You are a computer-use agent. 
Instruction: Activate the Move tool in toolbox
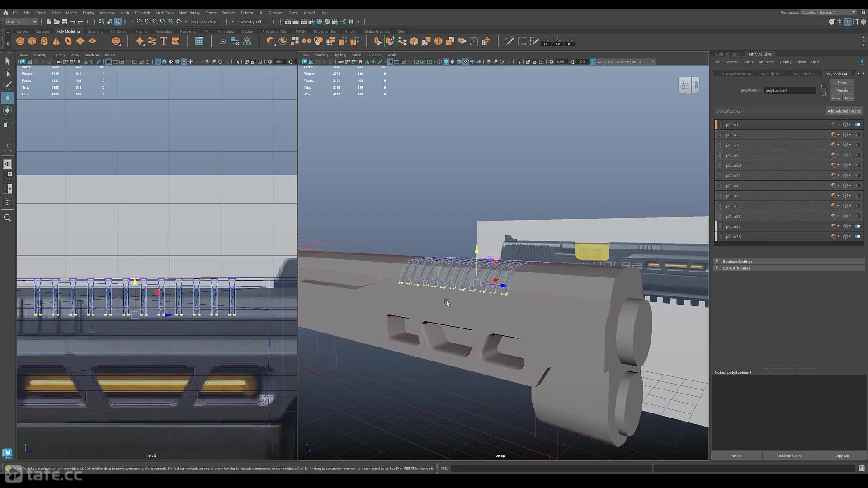7,98
